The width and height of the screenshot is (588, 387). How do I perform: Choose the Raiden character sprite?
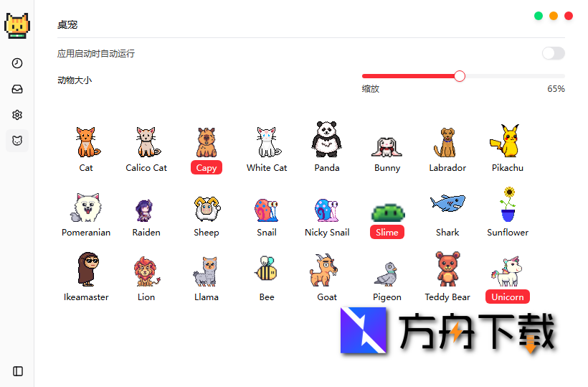144,210
